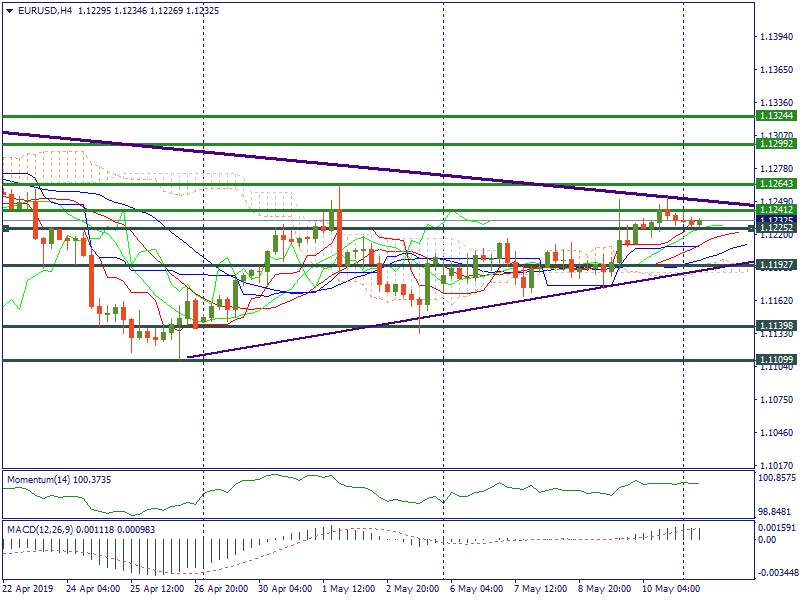The height and width of the screenshot is (600, 800).
Task: Click the 1.11398 support level label
Action: 776,326
